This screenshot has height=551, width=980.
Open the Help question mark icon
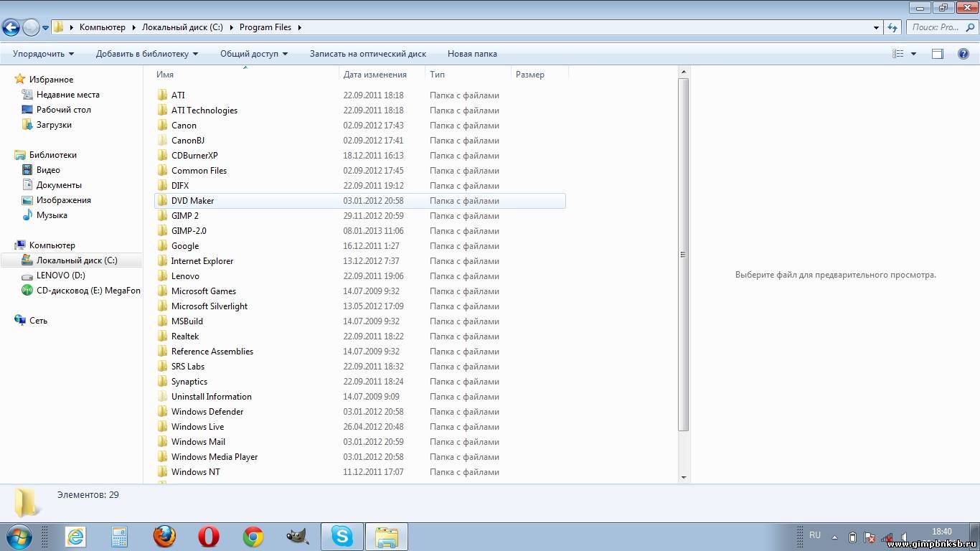coord(963,54)
